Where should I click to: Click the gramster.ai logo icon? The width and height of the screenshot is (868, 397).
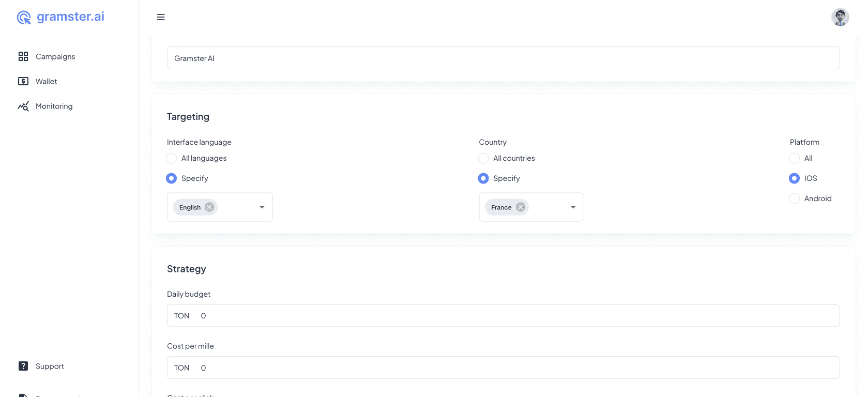click(24, 18)
